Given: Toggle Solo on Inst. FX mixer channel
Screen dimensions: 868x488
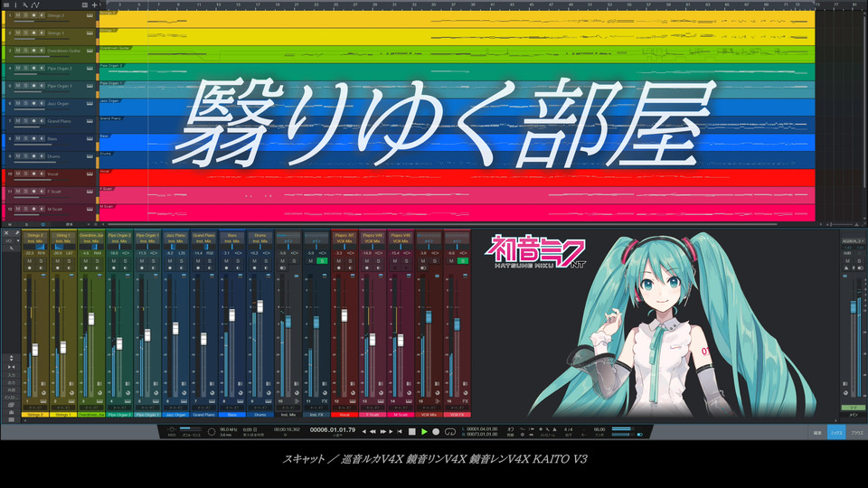Looking at the screenshot, I should click(x=322, y=261).
